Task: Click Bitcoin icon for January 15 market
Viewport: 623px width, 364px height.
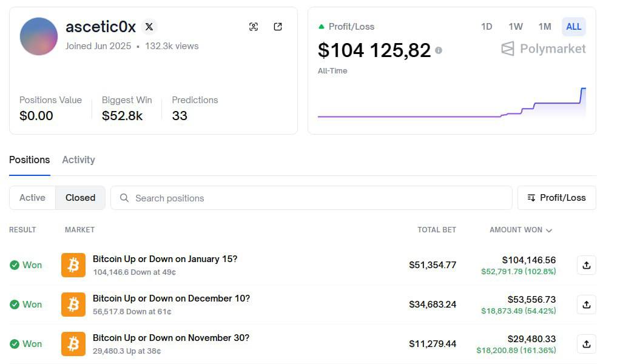Action: 73,265
